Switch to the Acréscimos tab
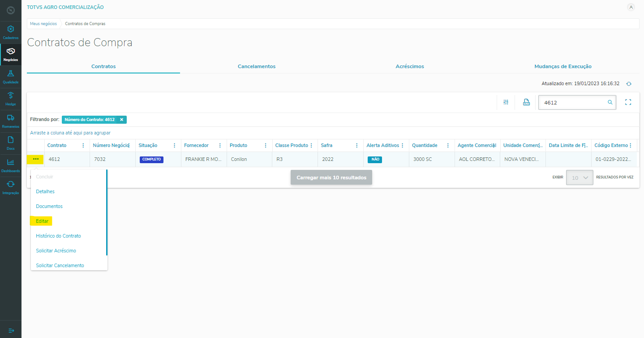This screenshot has width=644, height=338. pyautogui.click(x=410, y=66)
